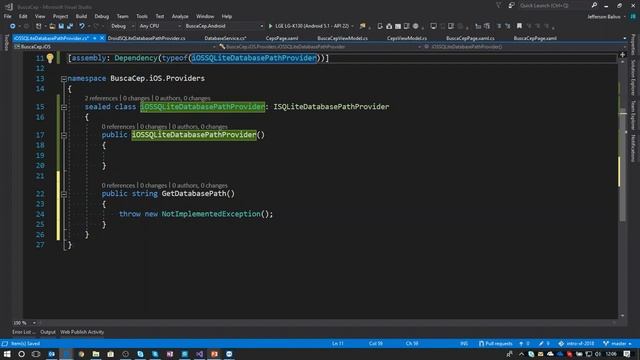Open the Debug menu
Viewport: 640px width, 360px height.
click(x=102, y=16)
